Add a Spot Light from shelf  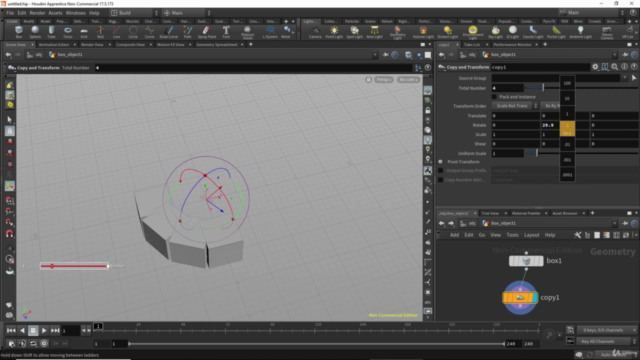coord(355,32)
